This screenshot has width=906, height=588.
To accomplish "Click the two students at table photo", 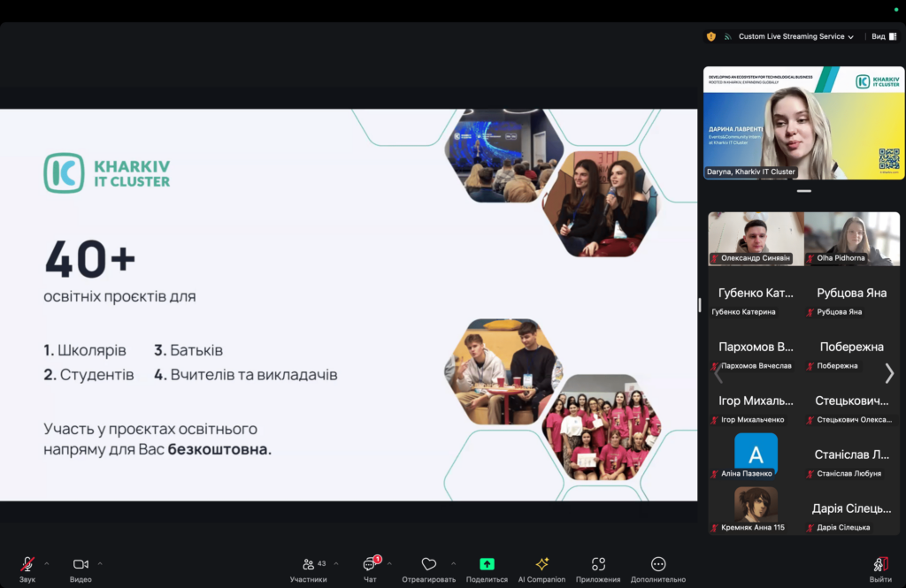I will tap(503, 371).
